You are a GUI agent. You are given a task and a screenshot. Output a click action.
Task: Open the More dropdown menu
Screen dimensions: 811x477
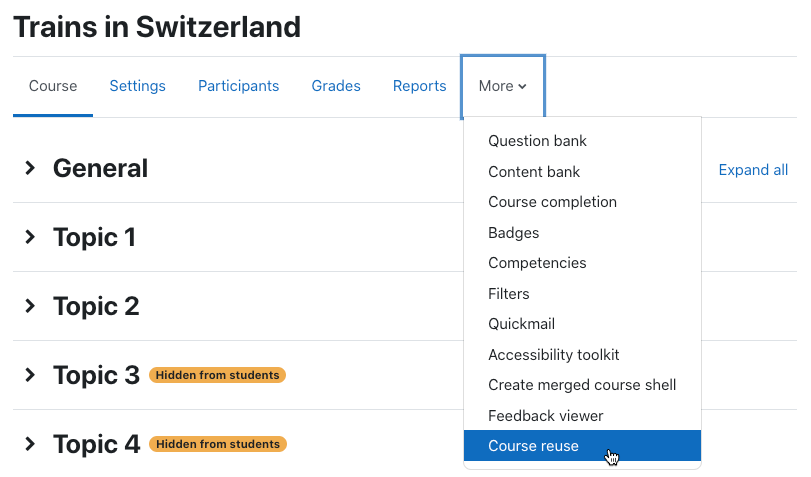point(503,86)
